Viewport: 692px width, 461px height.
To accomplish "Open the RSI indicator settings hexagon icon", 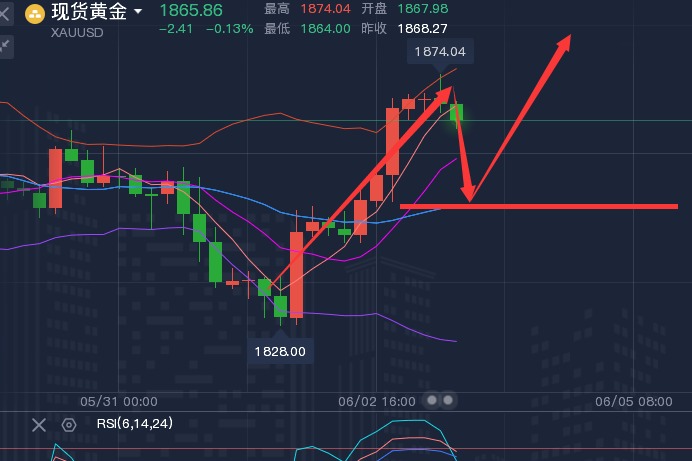I will tap(69, 425).
